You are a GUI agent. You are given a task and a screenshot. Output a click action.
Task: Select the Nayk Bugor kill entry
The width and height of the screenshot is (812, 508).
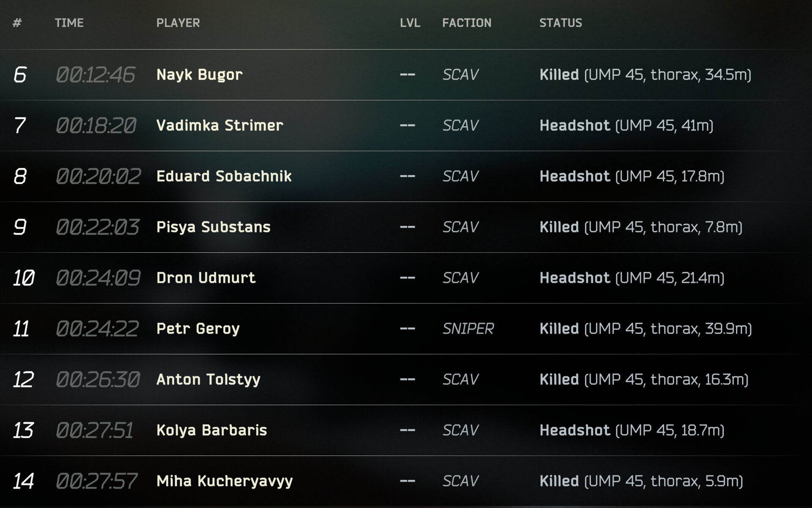(x=199, y=75)
